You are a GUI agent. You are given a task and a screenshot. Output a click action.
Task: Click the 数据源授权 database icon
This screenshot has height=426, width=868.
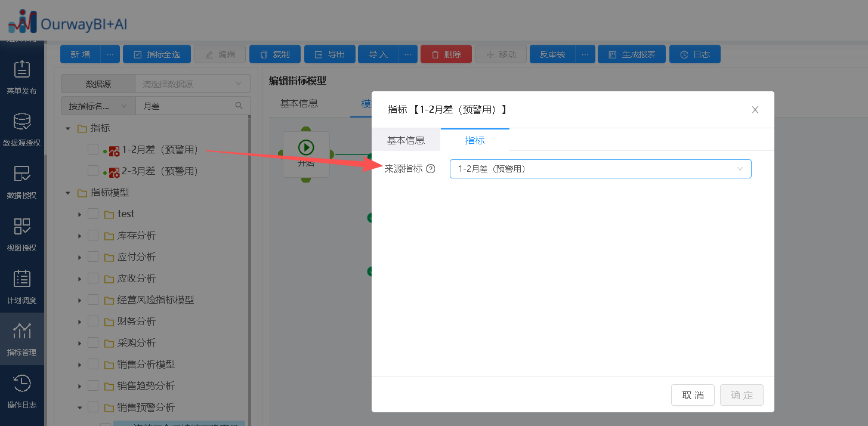(x=22, y=122)
